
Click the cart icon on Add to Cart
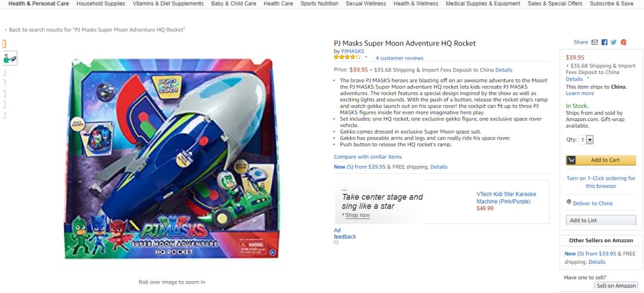pos(571,160)
